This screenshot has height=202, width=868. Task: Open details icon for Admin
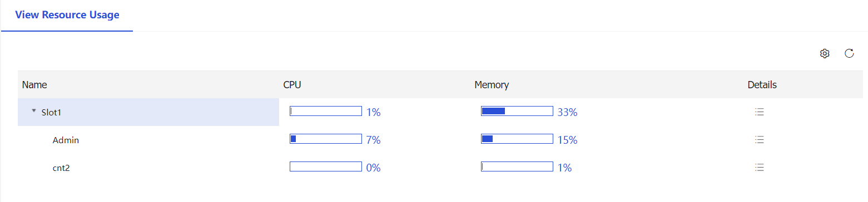click(760, 140)
